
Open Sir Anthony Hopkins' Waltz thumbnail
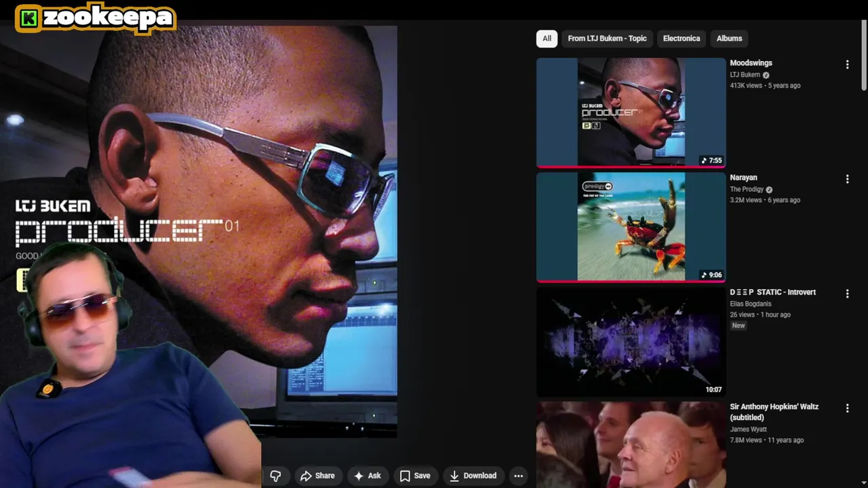pyautogui.click(x=631, y=445)
